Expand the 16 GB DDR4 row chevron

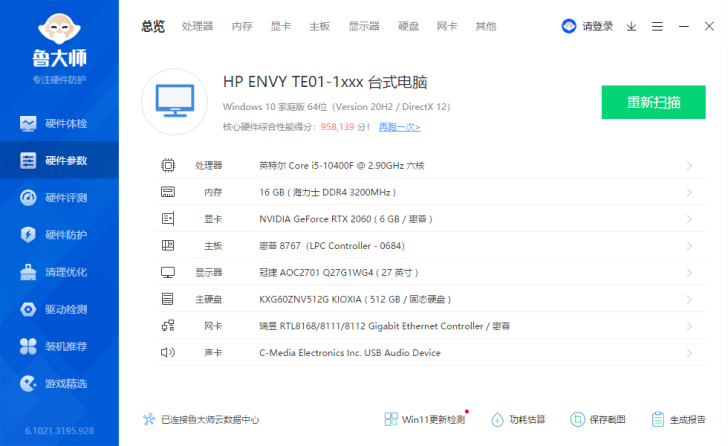(x=689, y=193)
